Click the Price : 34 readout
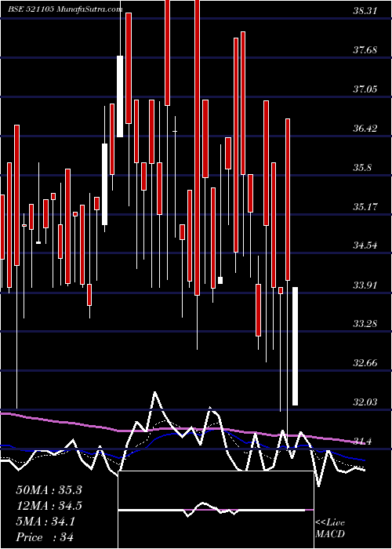The image size is (392, 549). pyautogui.click(x=45, y=537)
